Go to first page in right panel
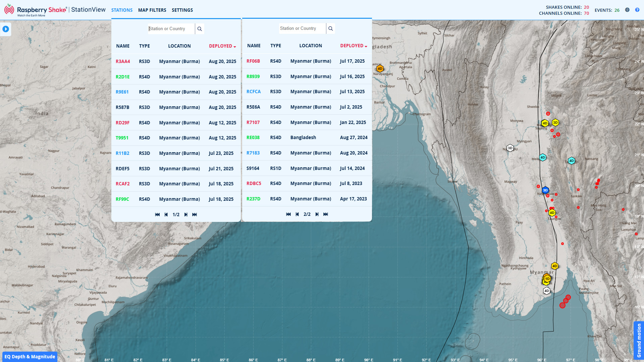 click(x=288, y=214)
